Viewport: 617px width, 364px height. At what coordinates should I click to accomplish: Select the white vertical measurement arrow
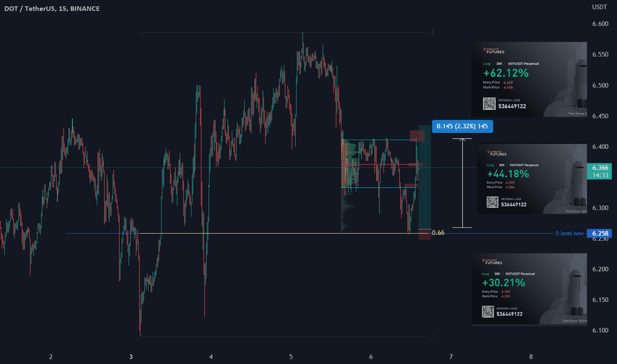tap(462, 183)
